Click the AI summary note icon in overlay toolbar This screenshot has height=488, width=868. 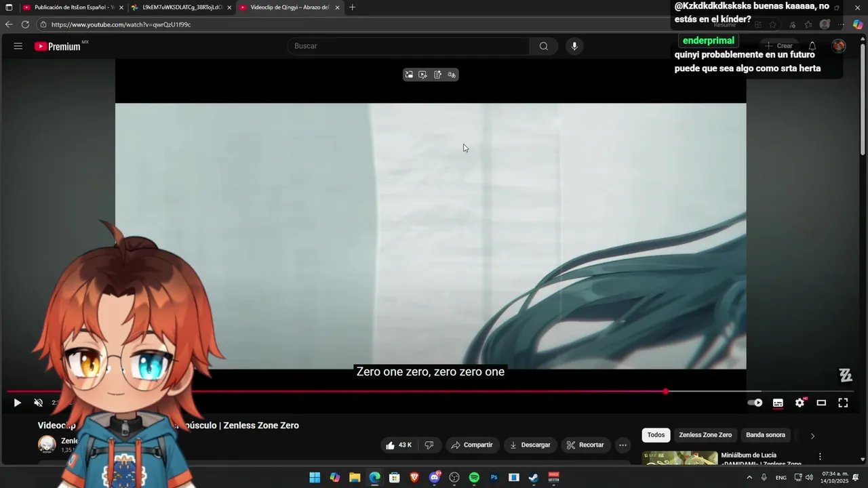(437, 75)
